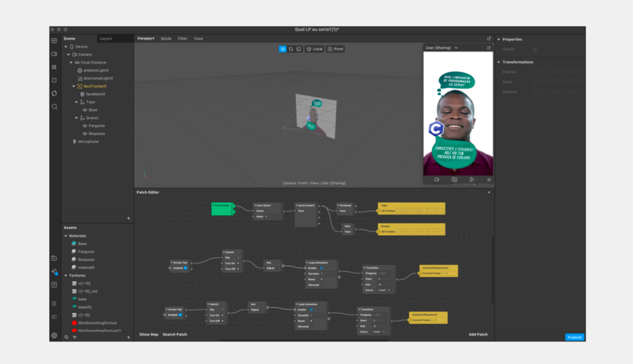Click Duration field on upper Loop Animation
This screenshot has width=633, height=364.
327,274
